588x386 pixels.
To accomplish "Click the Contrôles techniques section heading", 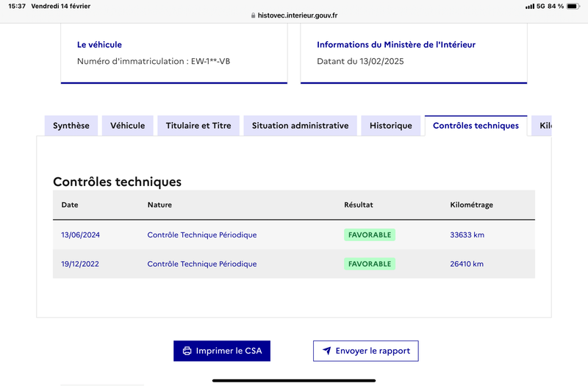I will click(x=117, y=182).
